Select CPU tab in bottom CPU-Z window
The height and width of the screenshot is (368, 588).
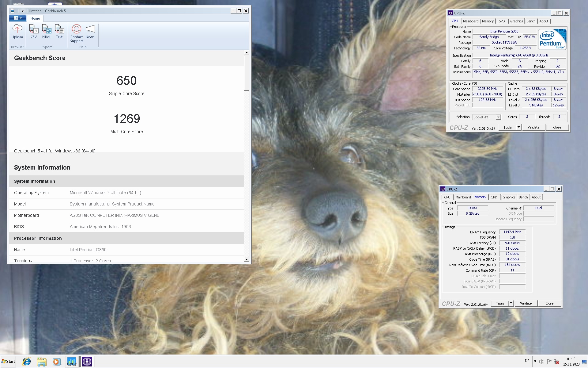point(447,197)
